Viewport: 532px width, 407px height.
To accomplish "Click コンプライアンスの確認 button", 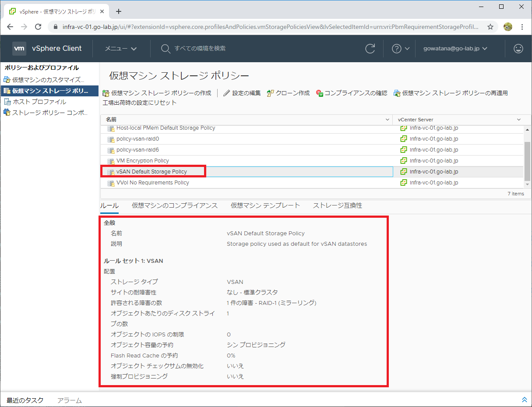I will tap(352, 93).
